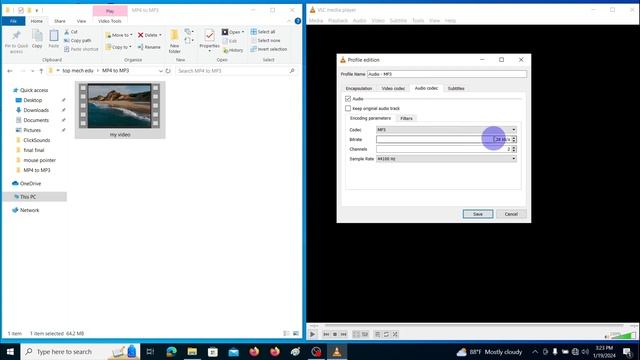Viewport: 640px width, 360px height.
Task: Click Save in Profile edition dialog
Action: pyautogui.click(x=478, y=214)
